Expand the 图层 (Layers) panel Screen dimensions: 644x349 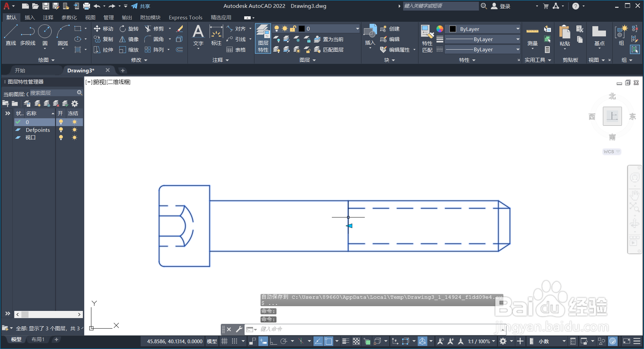(x=308, y=60)
